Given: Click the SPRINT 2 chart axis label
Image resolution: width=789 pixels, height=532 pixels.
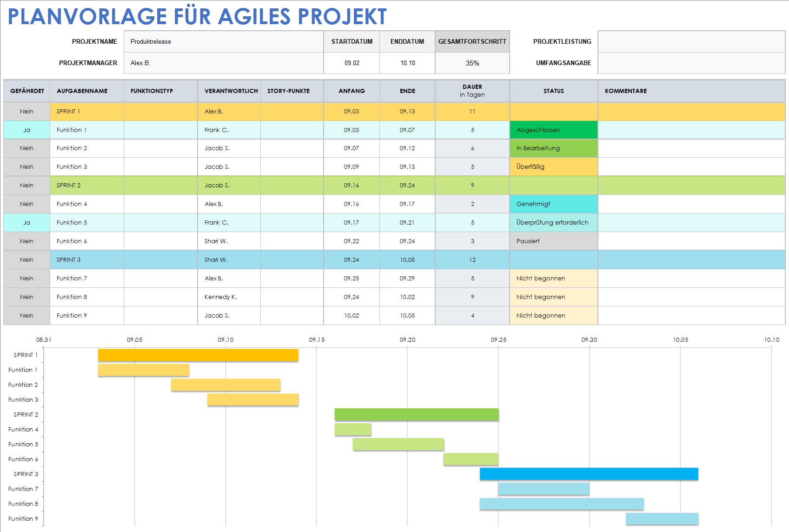Looking at the screenshot, I should pyautogui.click(x=26, y=414).
